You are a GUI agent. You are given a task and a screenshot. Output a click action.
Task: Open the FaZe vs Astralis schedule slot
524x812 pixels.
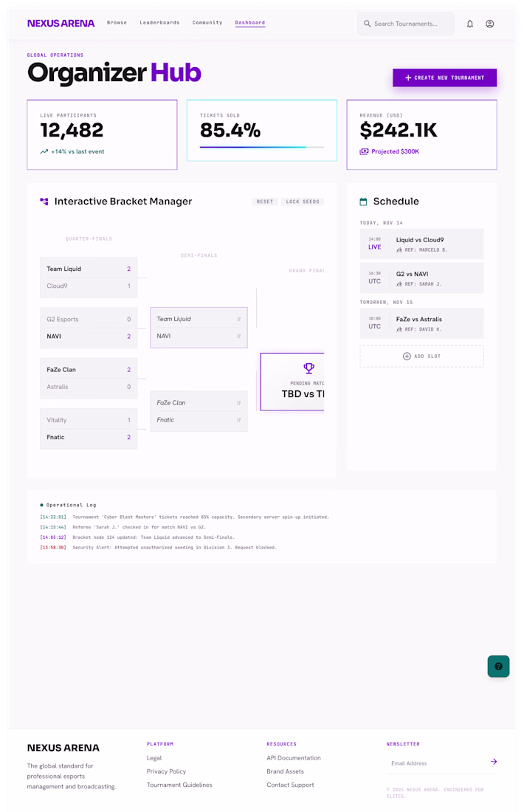(x=421, y=323)
